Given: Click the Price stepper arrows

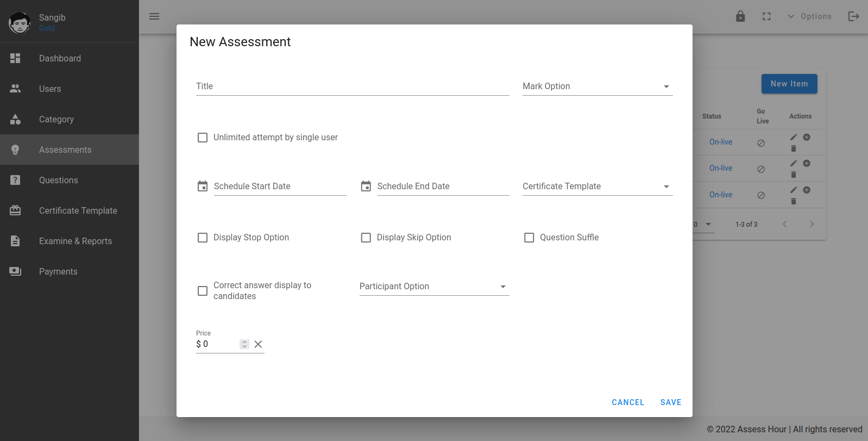Looking at the screenshot, I should (x=244, y=344).
